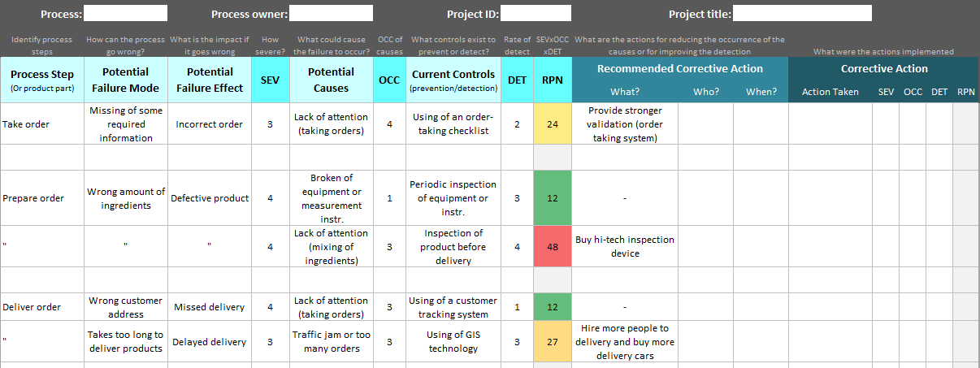Click the Recommended Corrective Action header

point(679,68)
